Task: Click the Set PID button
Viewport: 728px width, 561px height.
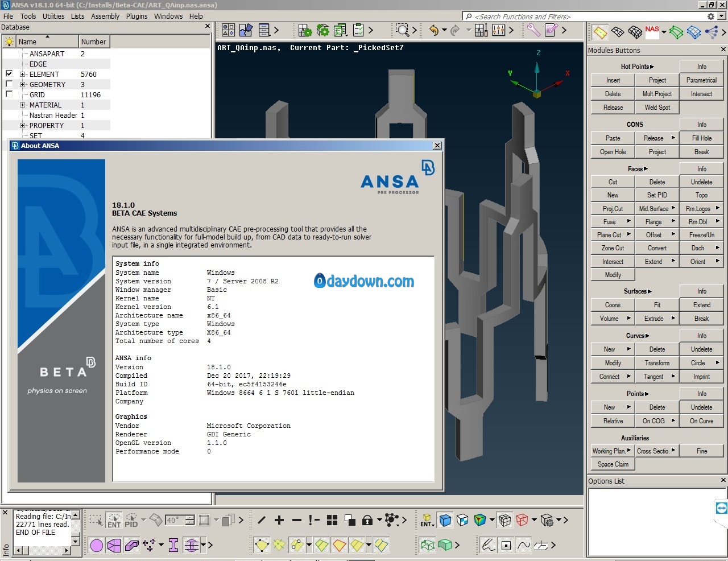Action: pyautogui.click(x=657, y=195)
